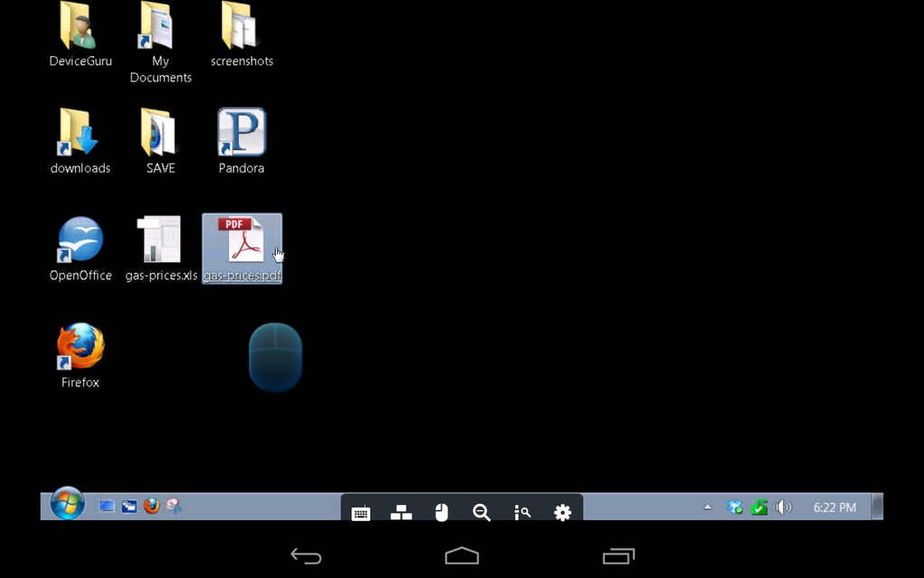The width and height of the screenshot is (924, 578).
Task: Expand the hidden system tray icons
Action: (707, 507)
